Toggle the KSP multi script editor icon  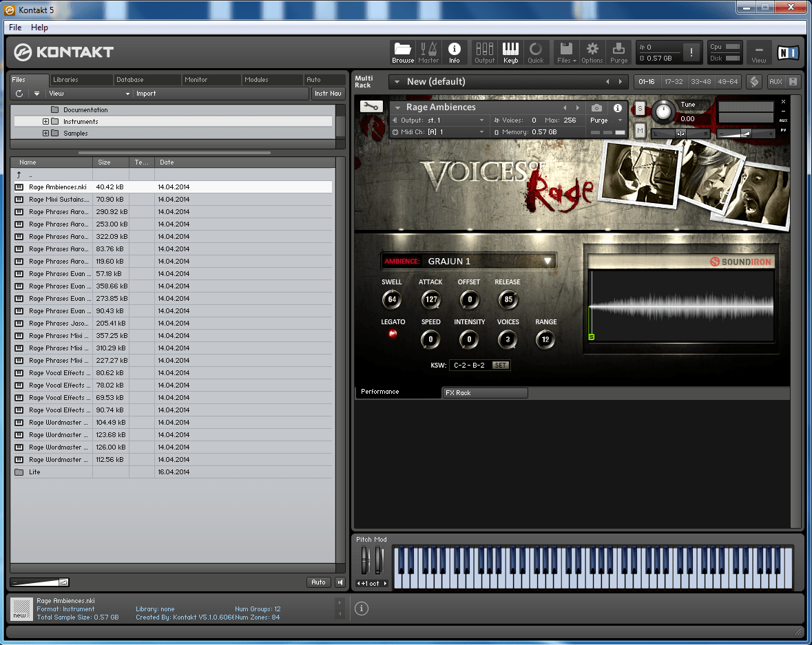pos(754,82)
